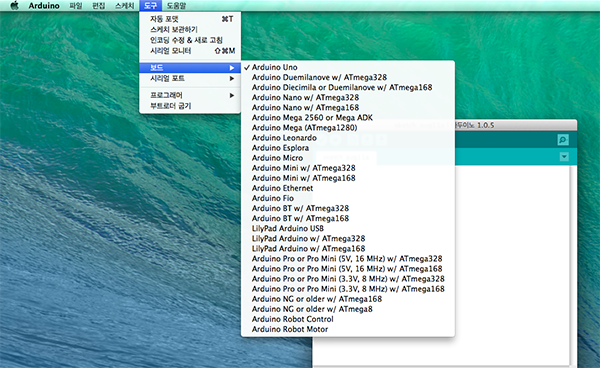Image resolution: width=600 pixels, height=368 pixels.
Task: Select Arduino Nano w/ ATmega168
Action: point(348,107)
